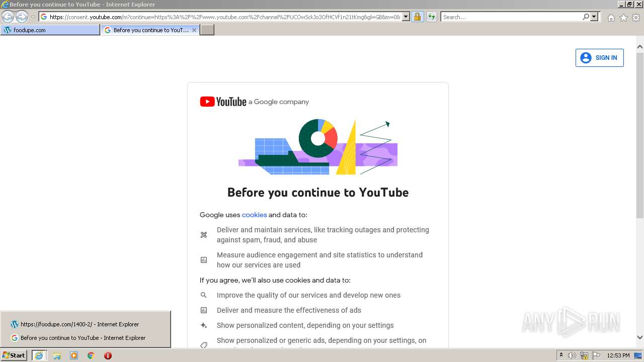Click the Internet Explorer taskbar icon
644x362 pixels.
[x=39, y=355]
